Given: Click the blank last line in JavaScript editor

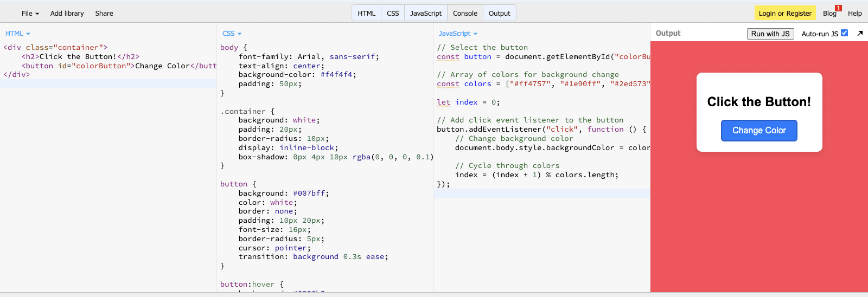Looking at the screenshot, I should [542, 193].
